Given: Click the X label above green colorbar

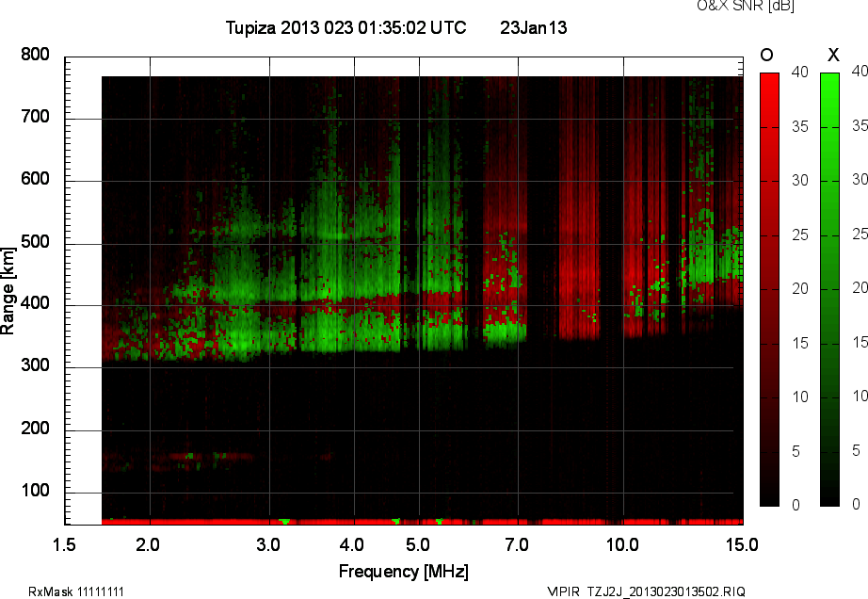Looking at the screenshot, I should (x=832, y=54).
